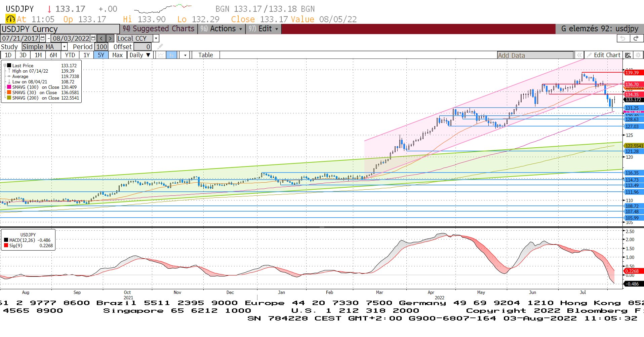The image size is (644, 337).
Task: Click the red down arrow price indicator
Action: pos(49,9)
